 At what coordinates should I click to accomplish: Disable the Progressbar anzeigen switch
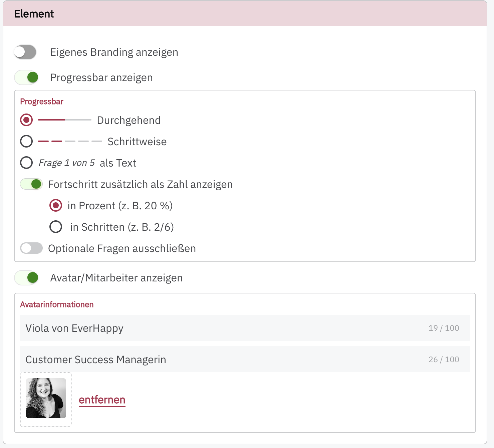[x=26, y=77]
